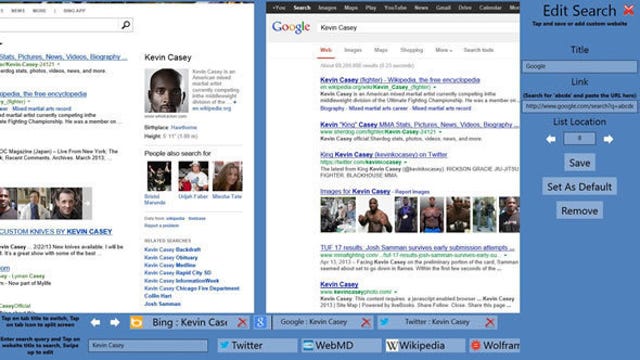Open Biography sublink under Wikipedia result
The height and width of the screenshot is (360, 640).
332,108
